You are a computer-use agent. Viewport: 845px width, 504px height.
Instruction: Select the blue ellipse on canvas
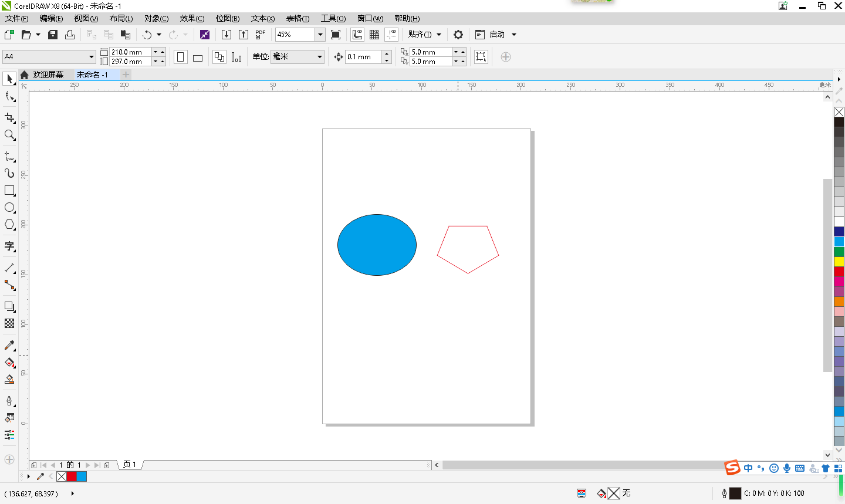pos(377,245)
